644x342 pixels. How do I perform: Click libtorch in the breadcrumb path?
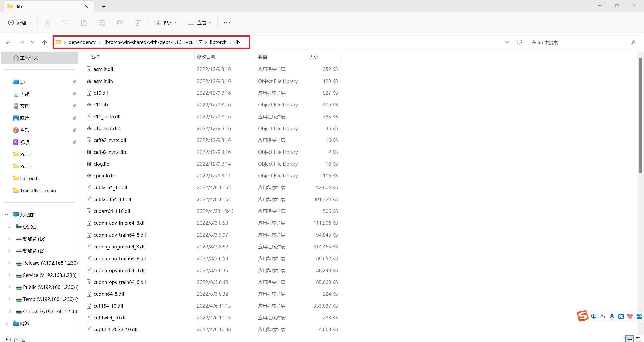(x=218, y=42)
